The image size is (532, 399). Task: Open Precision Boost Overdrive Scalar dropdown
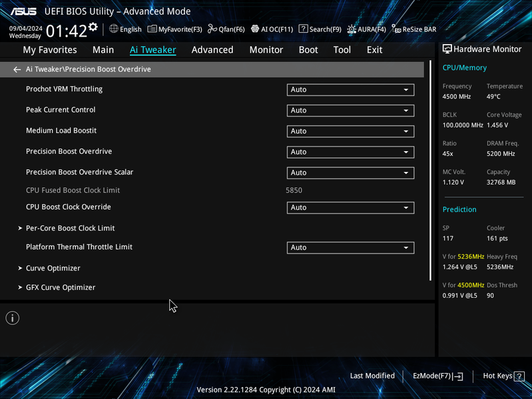(350, 173)
